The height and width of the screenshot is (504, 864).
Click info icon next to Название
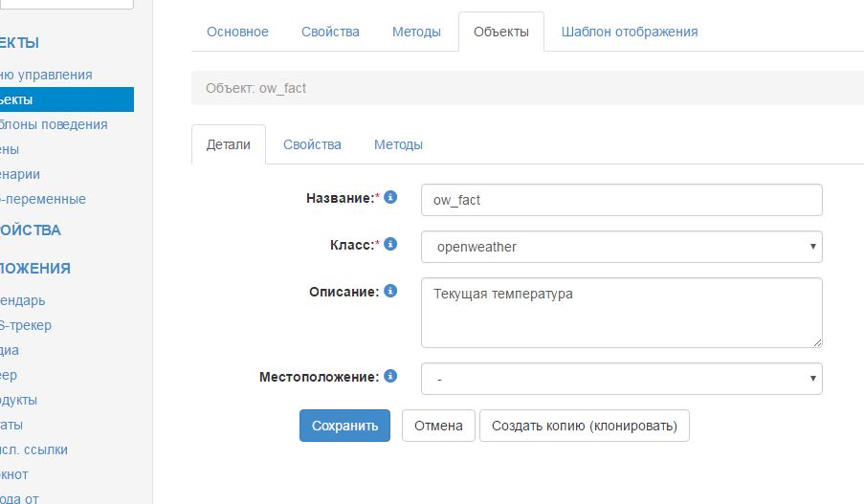tap(390, 198)
